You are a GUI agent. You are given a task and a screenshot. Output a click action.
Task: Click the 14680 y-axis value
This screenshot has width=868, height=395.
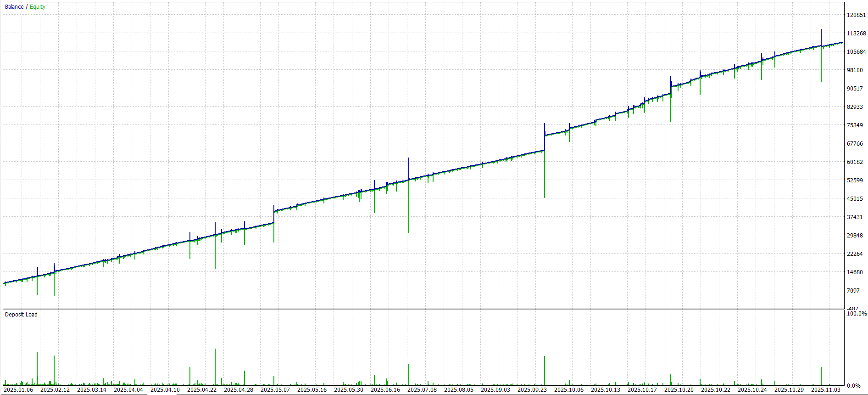click(x=855, y=272)
